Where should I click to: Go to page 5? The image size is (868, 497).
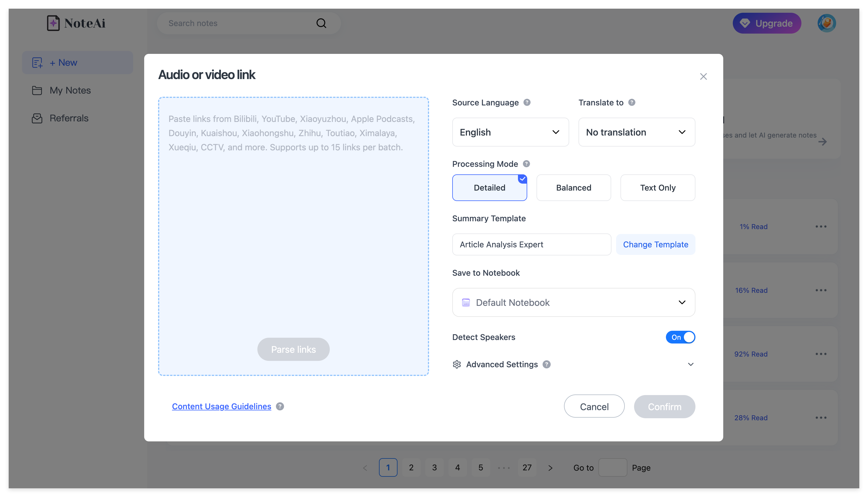[x=480, y=468]
